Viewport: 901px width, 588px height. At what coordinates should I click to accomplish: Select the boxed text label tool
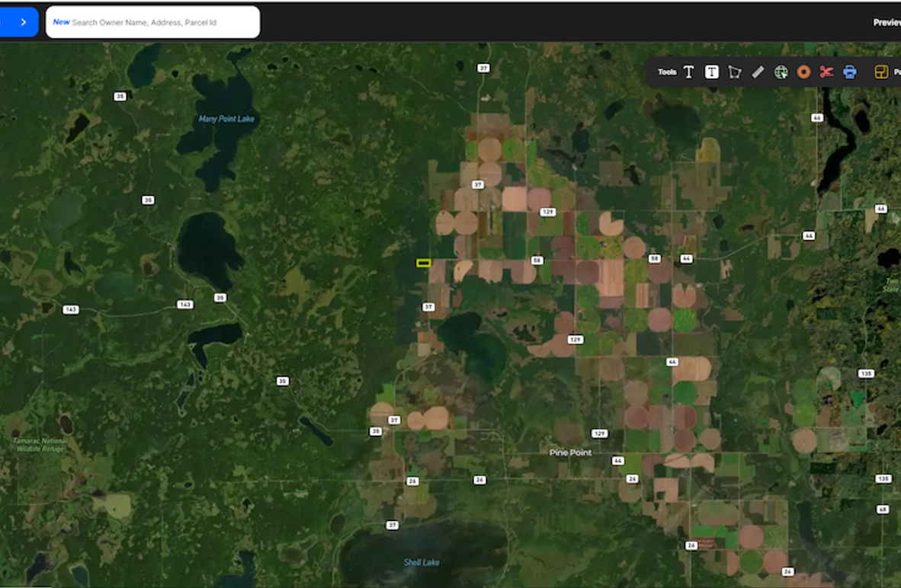click(711, 72)
